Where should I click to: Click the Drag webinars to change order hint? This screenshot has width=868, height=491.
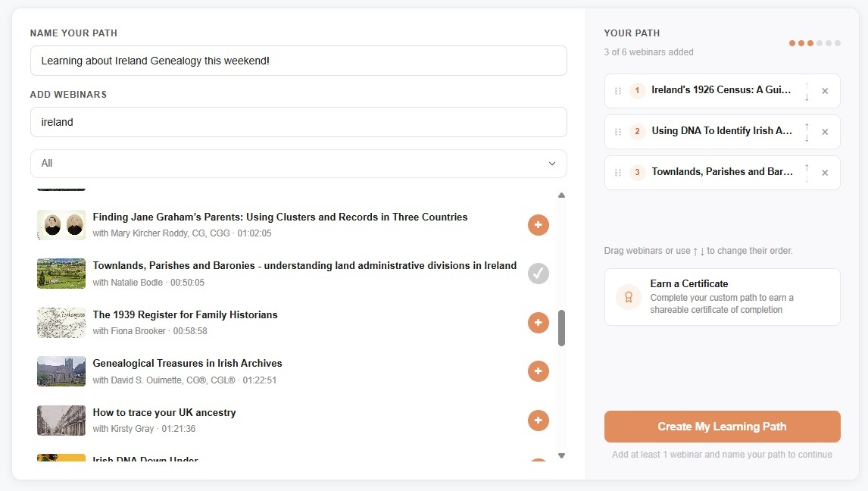coord(698,251)
